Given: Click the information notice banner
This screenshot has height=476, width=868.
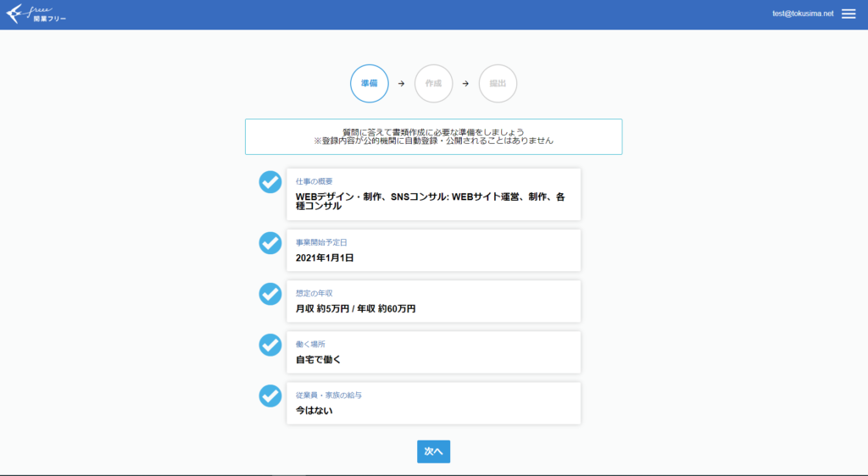Looking at the screenshot, I should [433, 136].
